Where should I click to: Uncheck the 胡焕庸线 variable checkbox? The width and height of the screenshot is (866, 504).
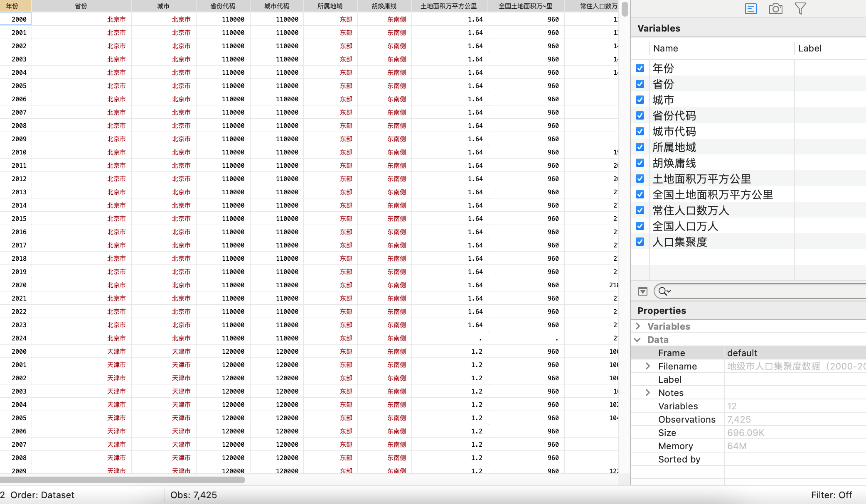click(640, 163)
